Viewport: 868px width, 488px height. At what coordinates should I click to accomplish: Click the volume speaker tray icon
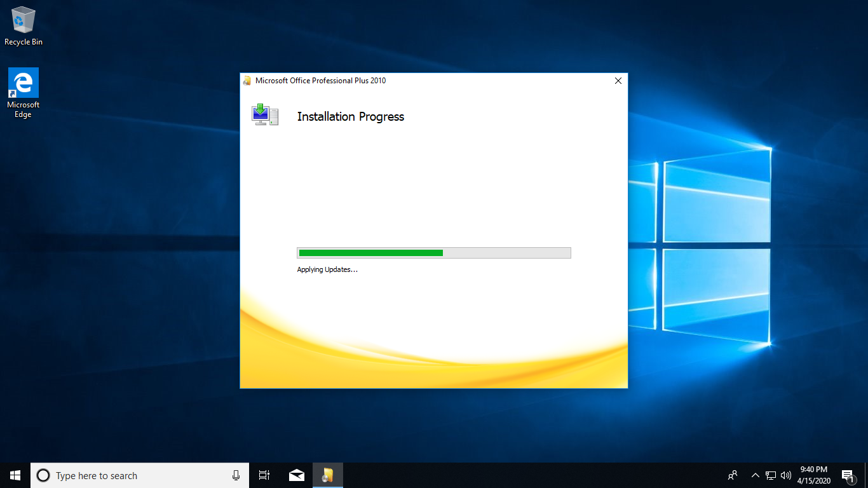[786, 475]
